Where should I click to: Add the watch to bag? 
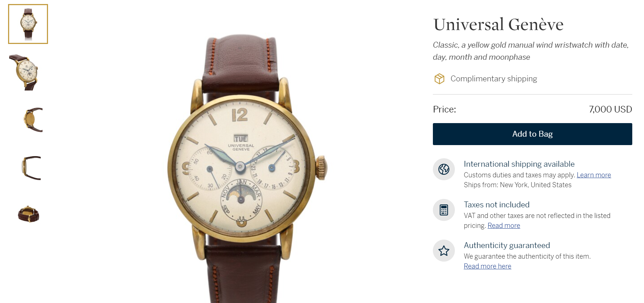tap(532, 134)
